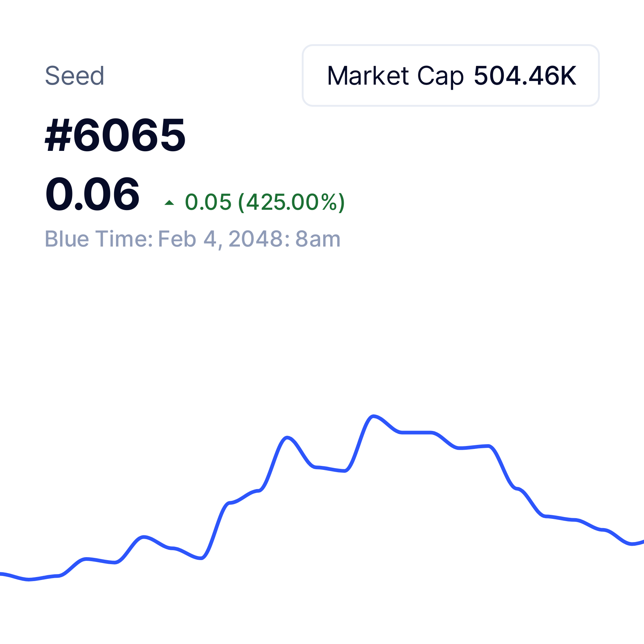This screenshot has width=644, height=644.
Task: Click the lowest dip at the chart's start
Action: [29, 580]
